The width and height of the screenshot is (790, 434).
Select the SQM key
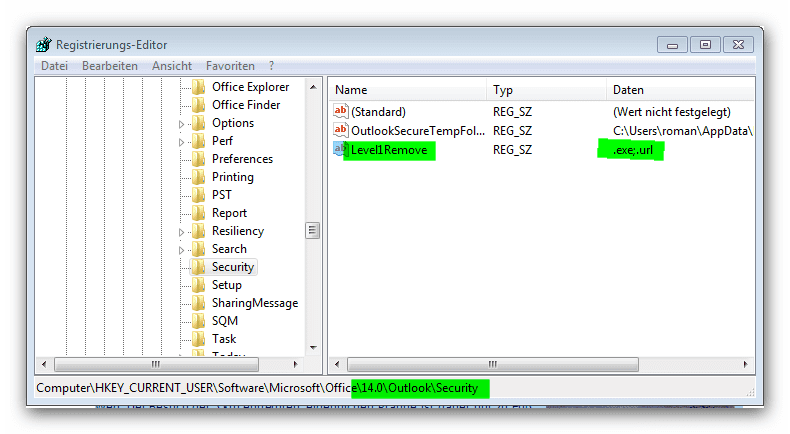225,321
